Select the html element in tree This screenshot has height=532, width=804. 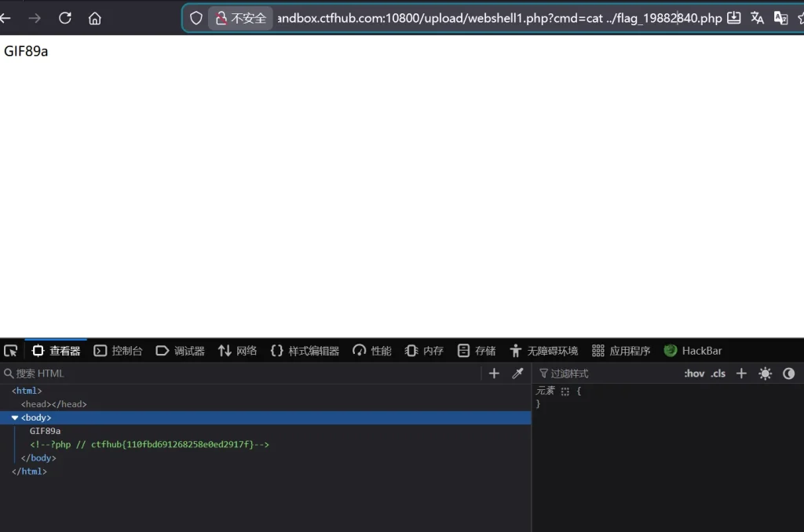tap(27, 391)
